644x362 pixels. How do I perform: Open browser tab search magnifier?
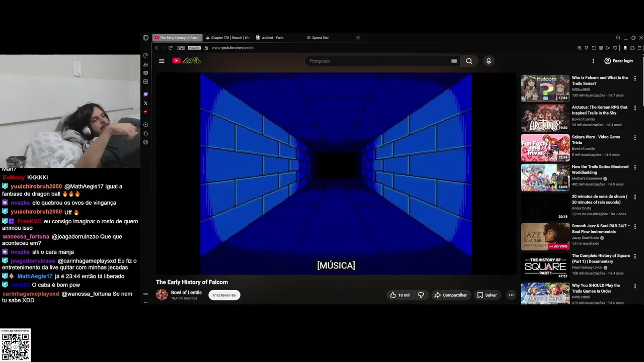pos(618,38)
